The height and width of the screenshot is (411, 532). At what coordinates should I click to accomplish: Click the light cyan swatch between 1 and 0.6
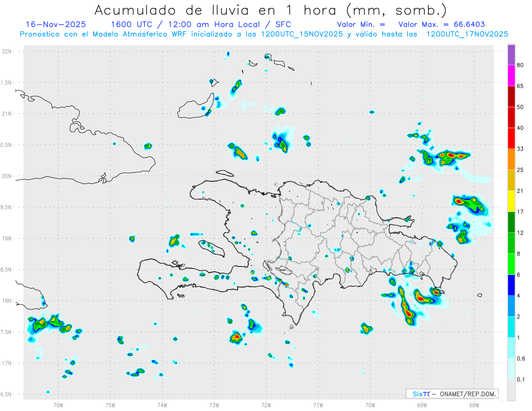point(512,348)
